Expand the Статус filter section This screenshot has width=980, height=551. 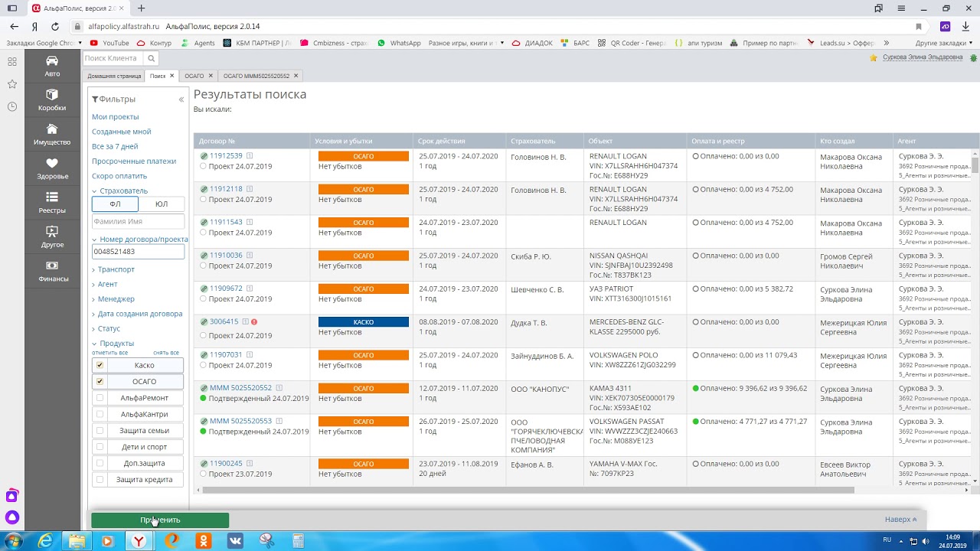(106, 328)
